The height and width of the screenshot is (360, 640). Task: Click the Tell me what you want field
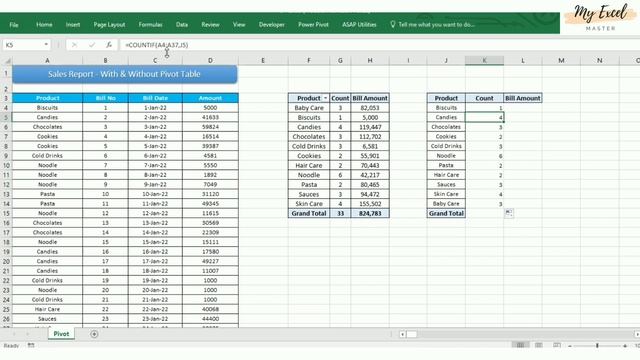click(x=436, y=24)
